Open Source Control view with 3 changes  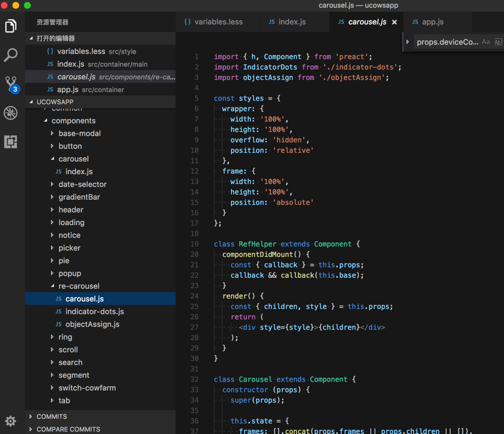click(x=11, y=84)
